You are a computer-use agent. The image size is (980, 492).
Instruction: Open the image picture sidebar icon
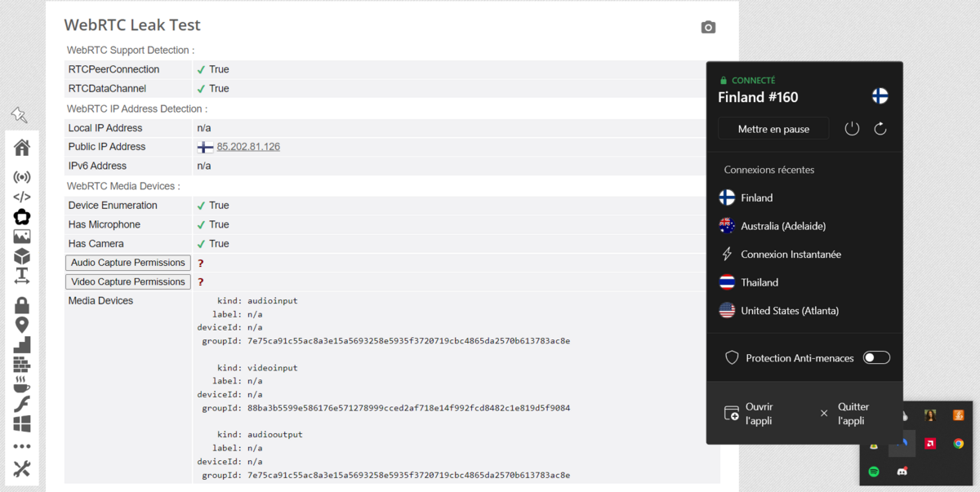tap(22, 237)
